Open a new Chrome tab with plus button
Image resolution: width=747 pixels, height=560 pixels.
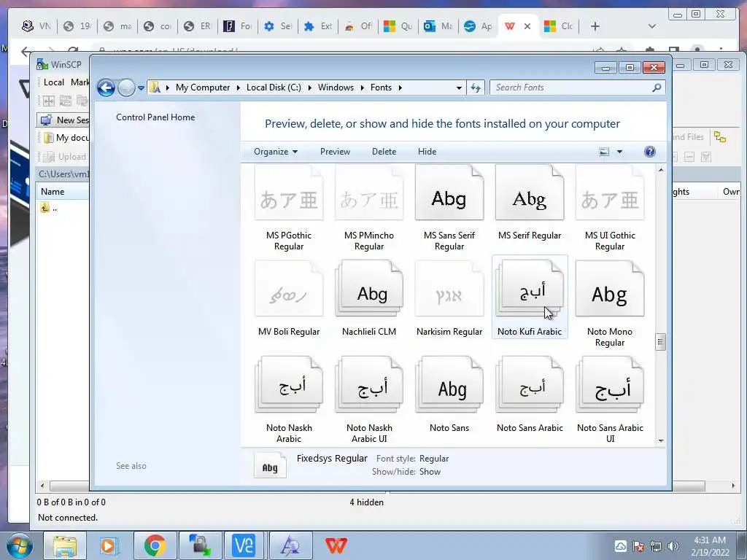(x=595, y=26)
